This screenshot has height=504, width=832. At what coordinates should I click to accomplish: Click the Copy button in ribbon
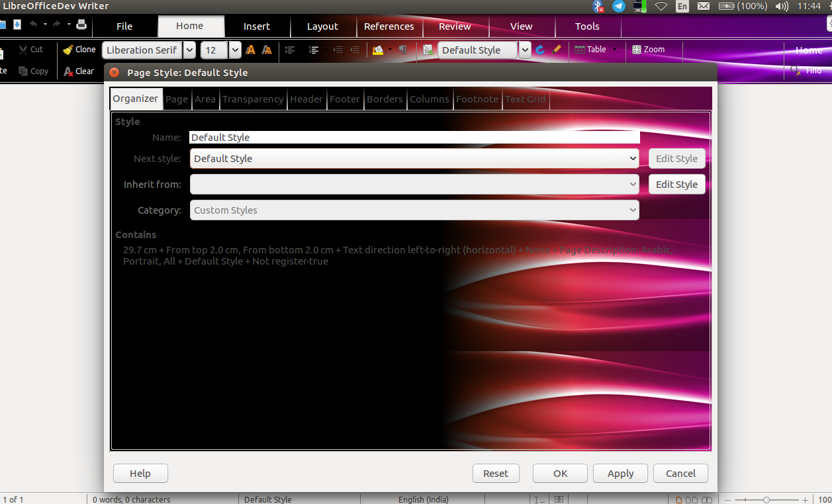[x=33, y=71]
